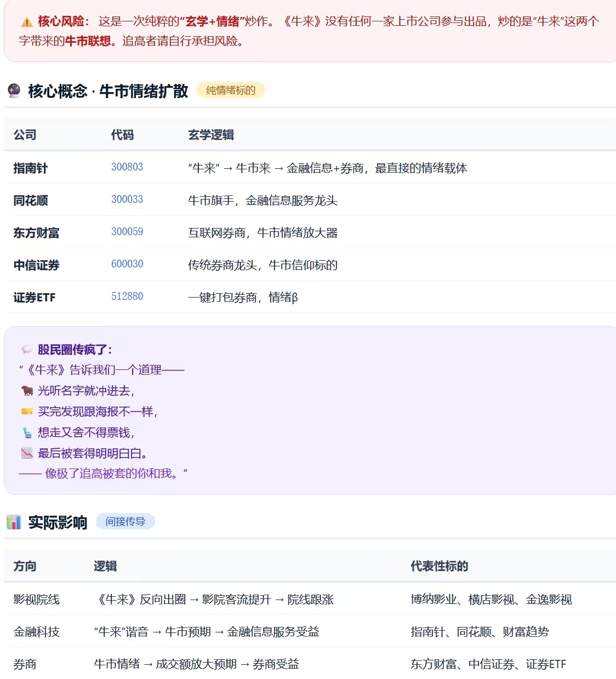Select the 影视院线 row label
Screen dimensions: 616x679
click(x=36, y=600)
